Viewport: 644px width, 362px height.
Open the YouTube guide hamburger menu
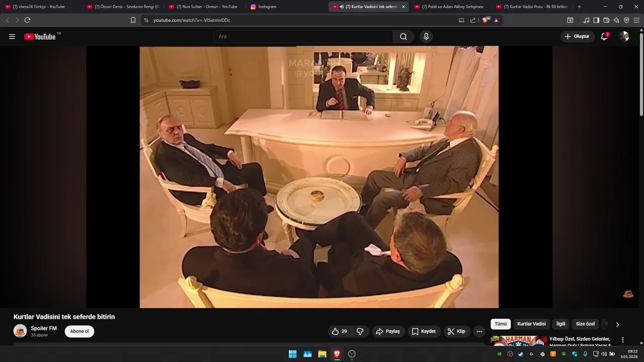coord(12,37)
